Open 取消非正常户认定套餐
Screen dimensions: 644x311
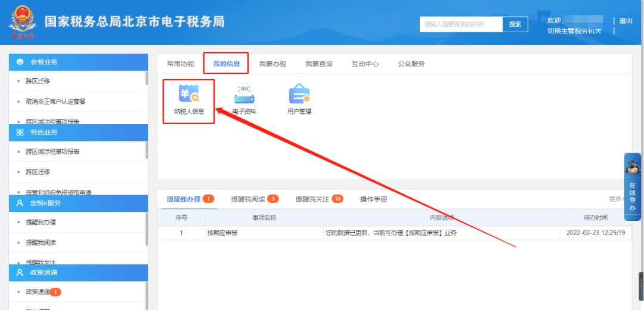tap(56, 101)
